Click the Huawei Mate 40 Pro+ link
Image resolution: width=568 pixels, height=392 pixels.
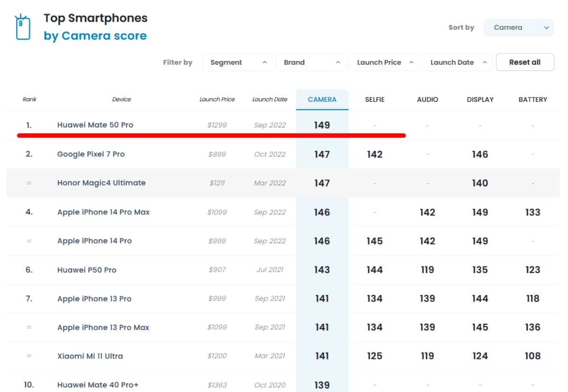point(98,385)
